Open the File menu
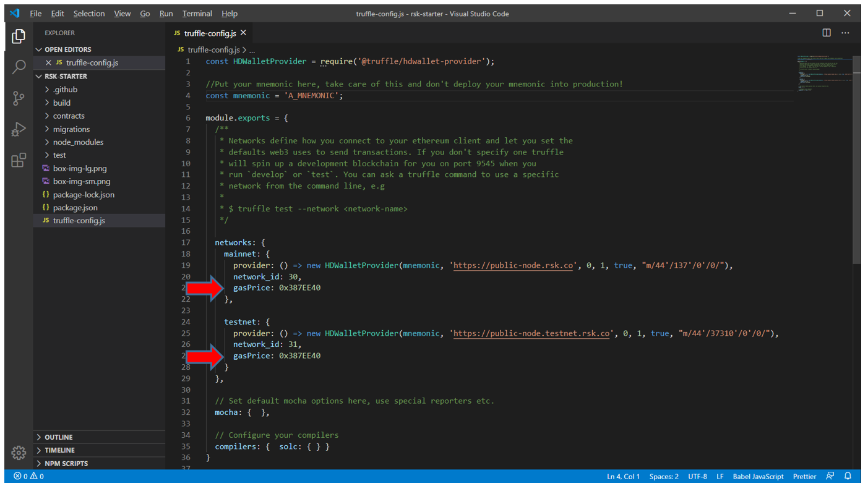The height and width of the screenshot is (486, 868). [x=36, y=14]
